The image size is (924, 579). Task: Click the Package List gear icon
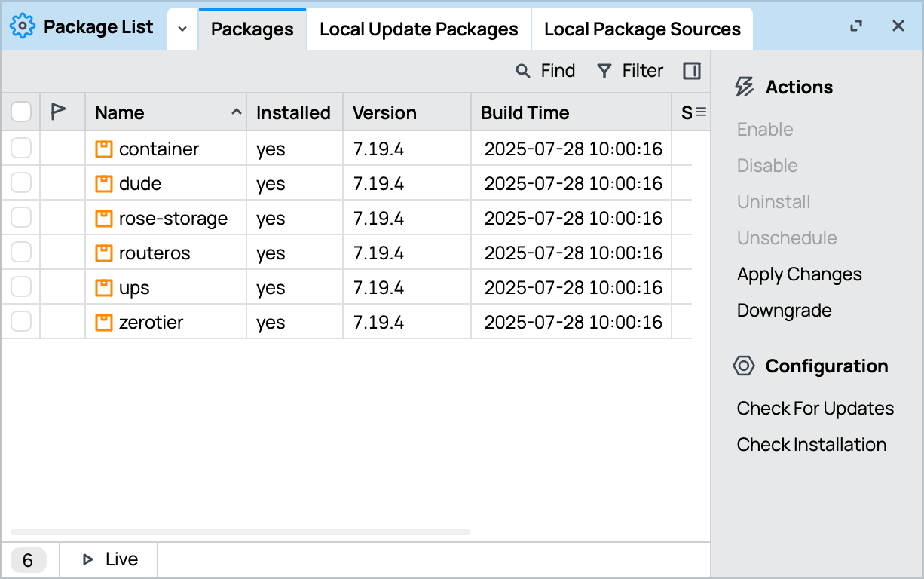point(23,27)
